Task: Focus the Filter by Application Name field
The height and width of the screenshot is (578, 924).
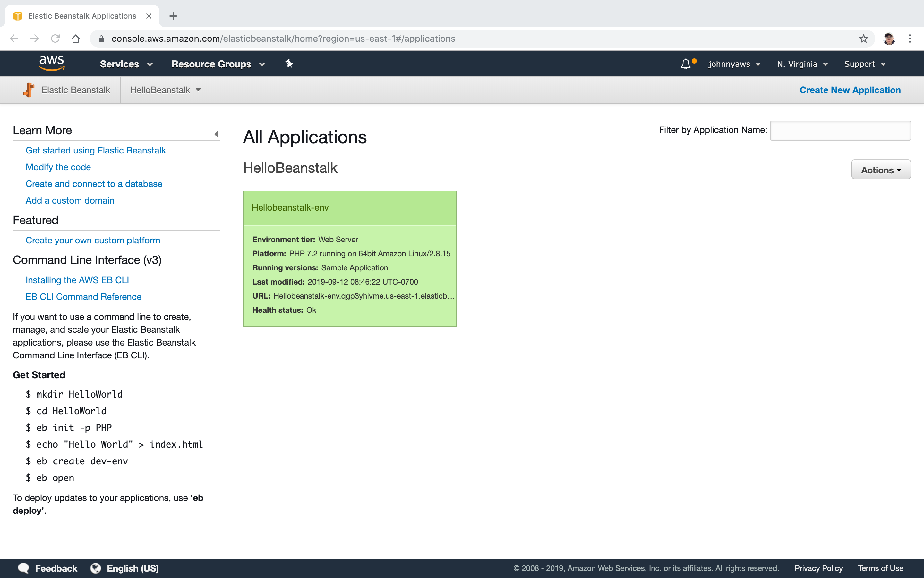Action: 840,131
